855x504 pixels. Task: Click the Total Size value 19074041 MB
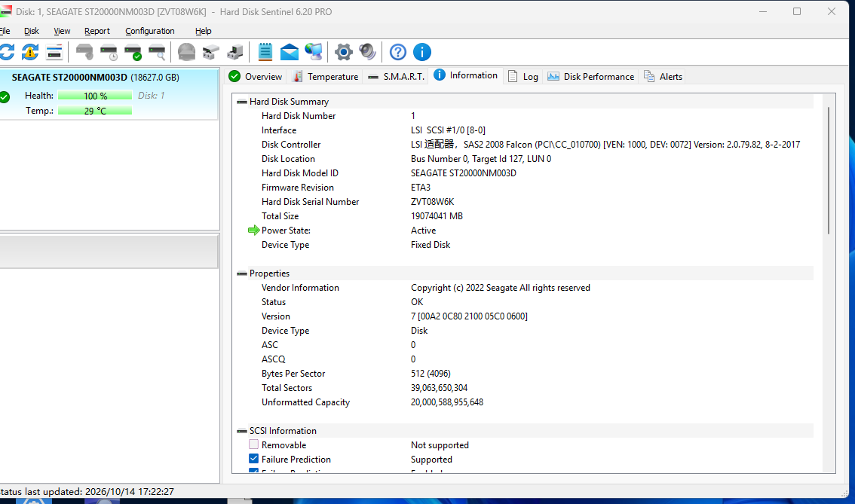coord(437,216)
